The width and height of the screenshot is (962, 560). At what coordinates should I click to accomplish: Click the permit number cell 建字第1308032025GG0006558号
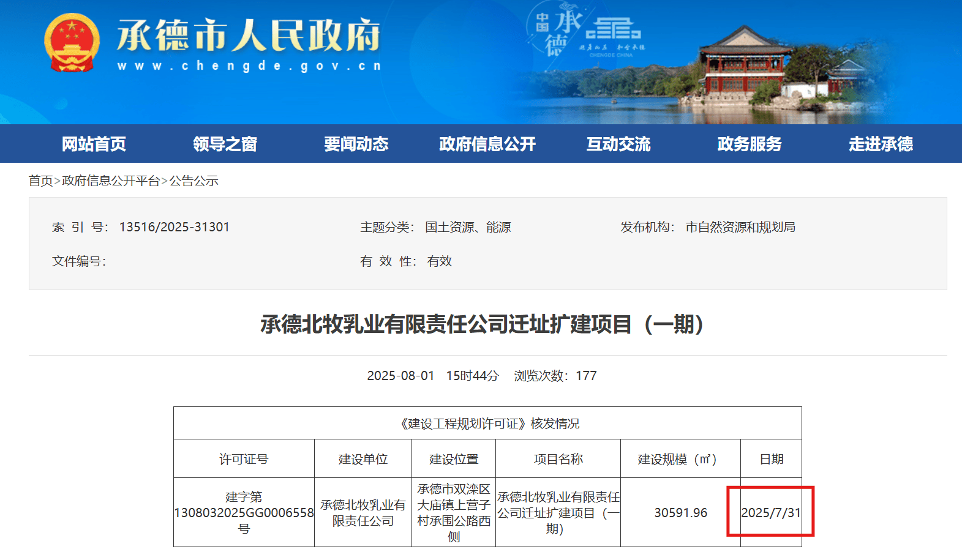pyautogui.click(x=244, y=512)
